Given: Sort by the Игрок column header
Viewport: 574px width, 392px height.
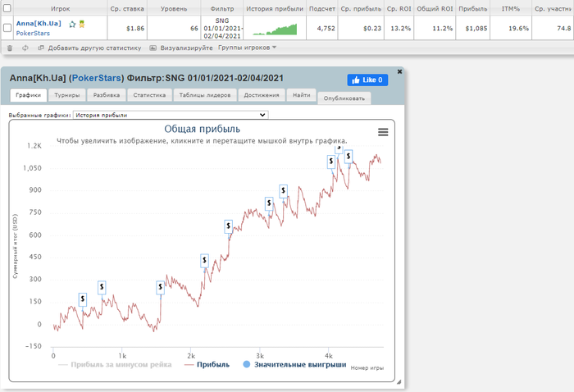Looking at the screenshot, I should [61, 8].
